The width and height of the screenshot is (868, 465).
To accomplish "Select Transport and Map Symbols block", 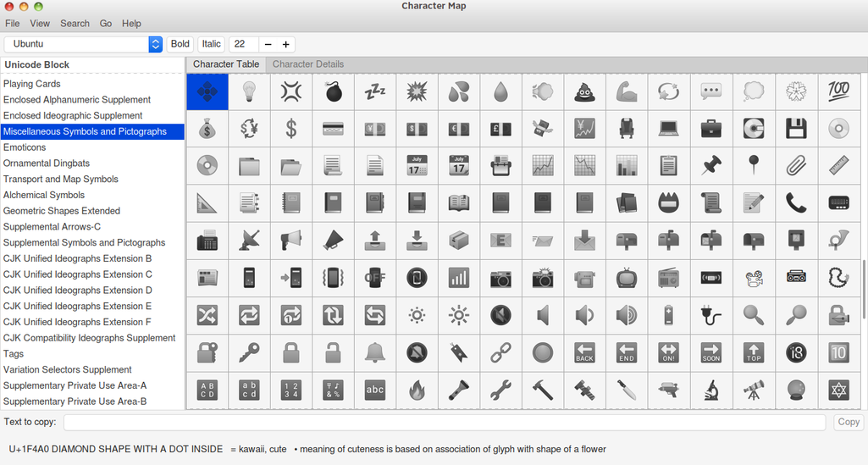I will tap(92, 179).
